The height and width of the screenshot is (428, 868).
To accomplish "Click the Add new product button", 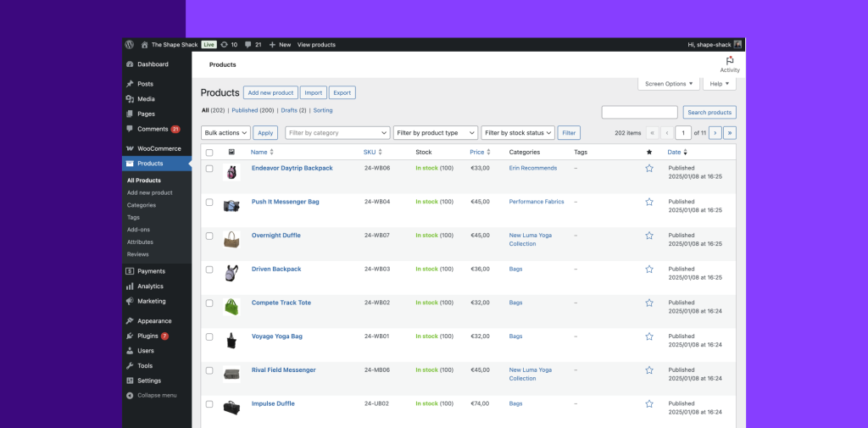I will pyautogui.click(x=270, y=93).
